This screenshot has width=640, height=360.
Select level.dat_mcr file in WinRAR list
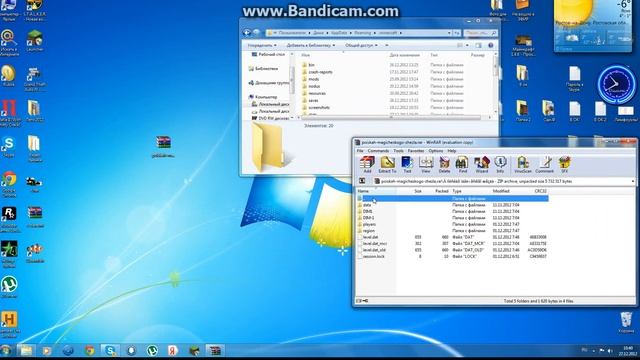tap(374, 244)
